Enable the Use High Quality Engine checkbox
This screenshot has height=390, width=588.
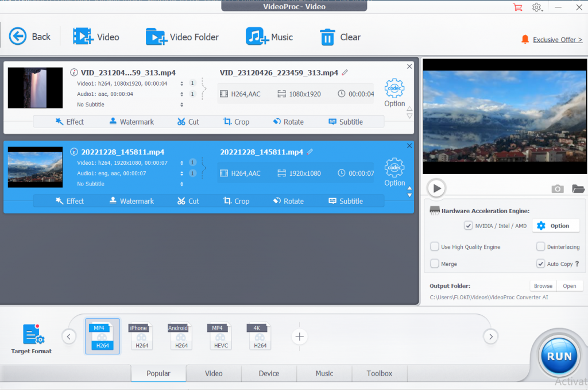coord(435,246)
